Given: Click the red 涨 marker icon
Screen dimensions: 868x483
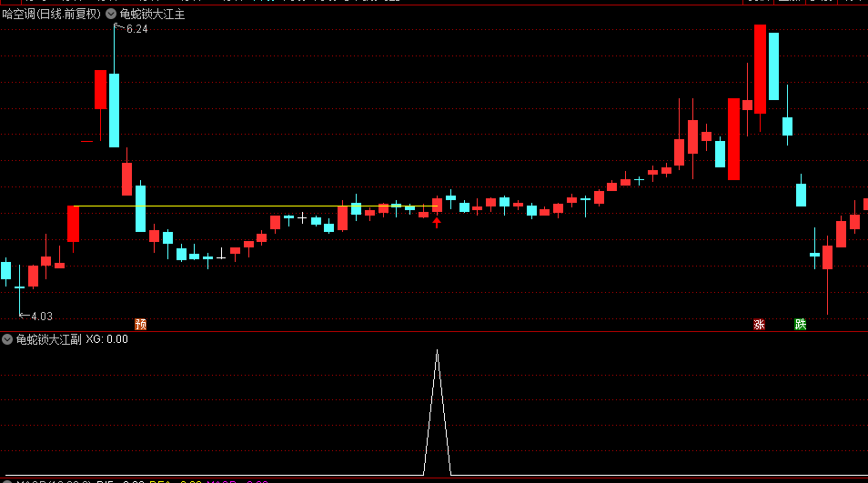Looking at the screenshot, I should pyautogui.click(x=759, y=324).
